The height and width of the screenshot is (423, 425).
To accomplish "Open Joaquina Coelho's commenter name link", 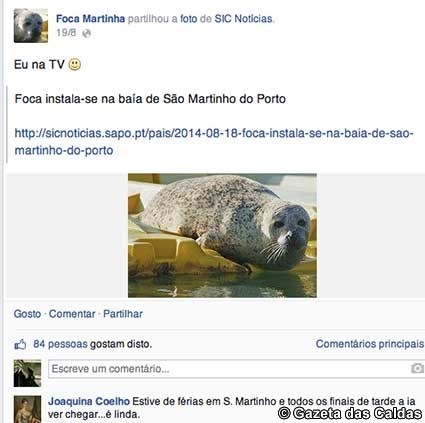I will coord(89,401).
